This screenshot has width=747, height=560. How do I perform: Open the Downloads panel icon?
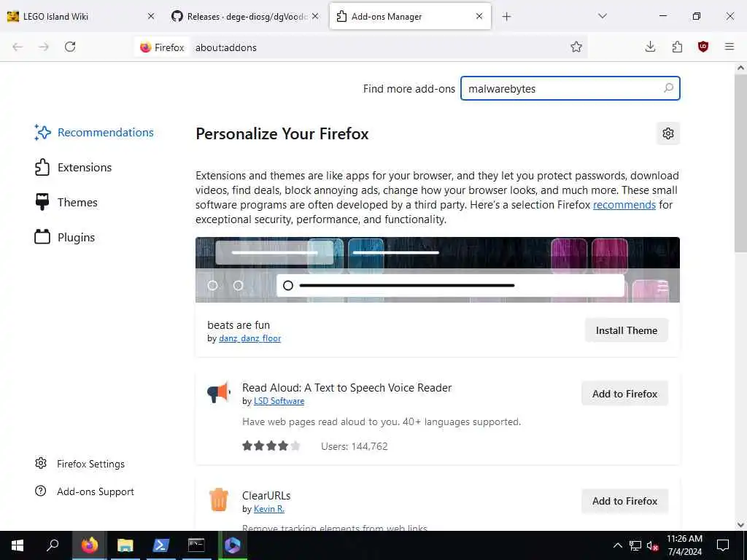(650, 47)
